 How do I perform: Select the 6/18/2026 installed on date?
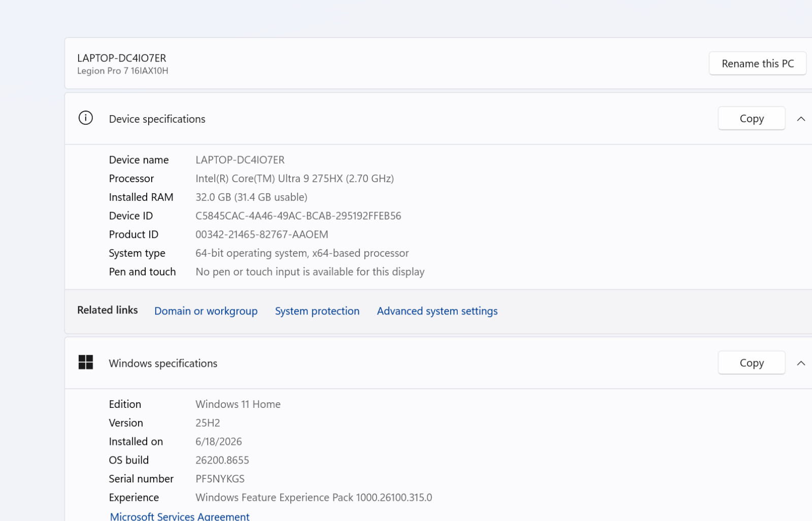coord(219,442)
